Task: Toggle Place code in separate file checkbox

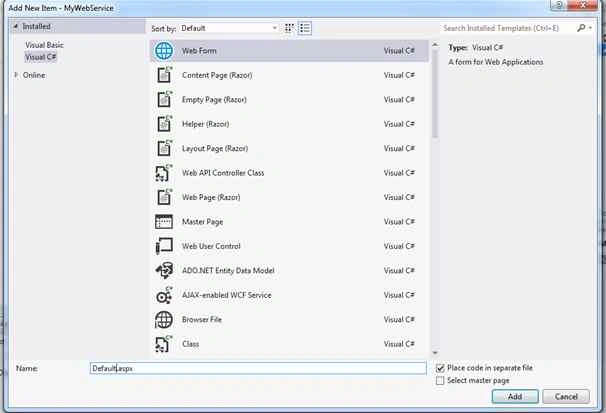Action: pos(440,368)
